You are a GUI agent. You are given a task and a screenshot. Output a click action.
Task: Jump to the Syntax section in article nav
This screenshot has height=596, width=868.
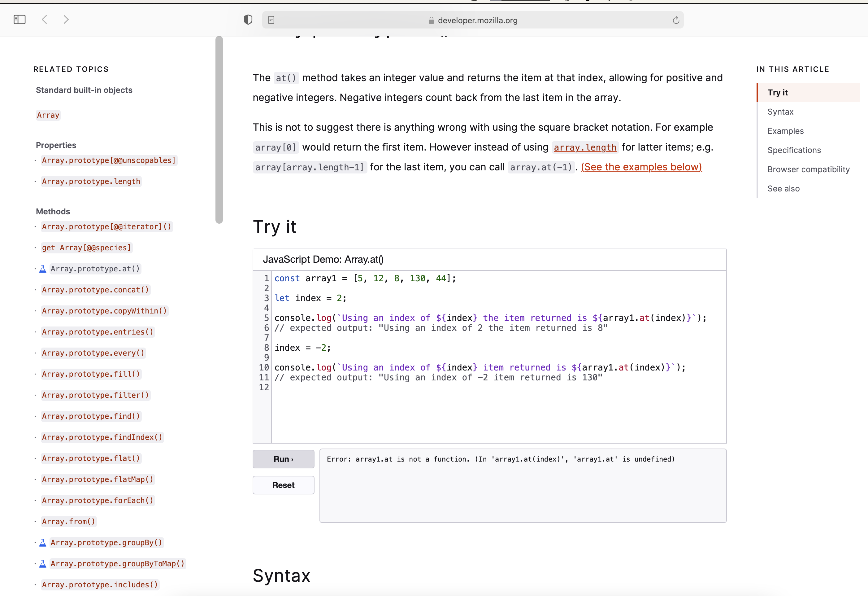tap(780, 112)
